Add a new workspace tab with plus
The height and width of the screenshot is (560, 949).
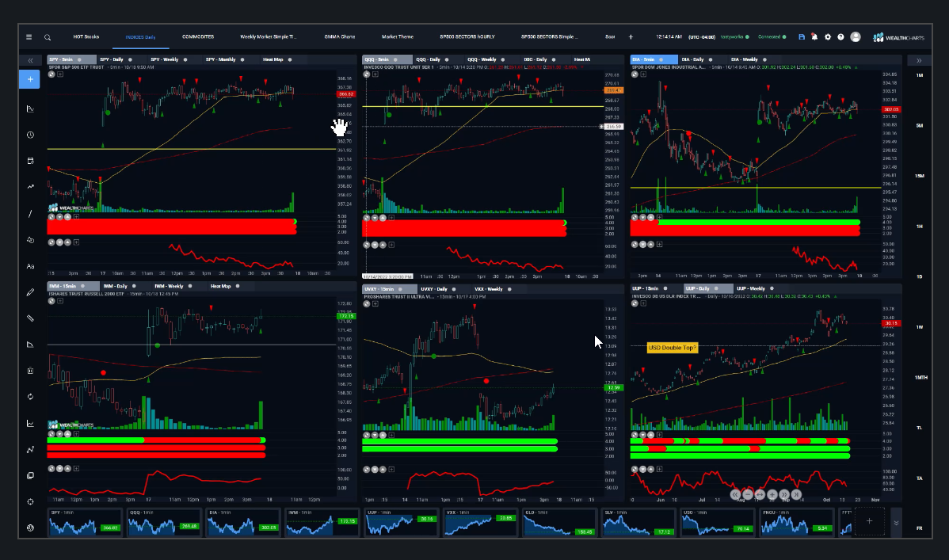[x=631, y=37]
